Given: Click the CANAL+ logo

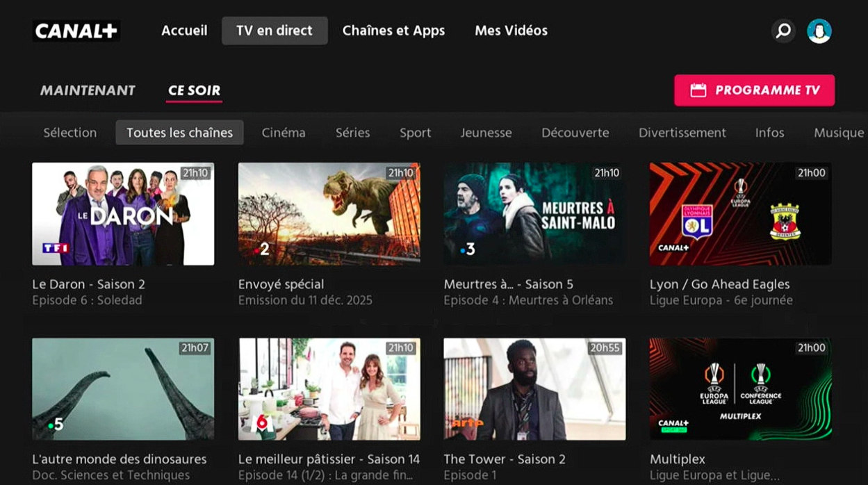Looking at the screenshot, I should 76,31.
